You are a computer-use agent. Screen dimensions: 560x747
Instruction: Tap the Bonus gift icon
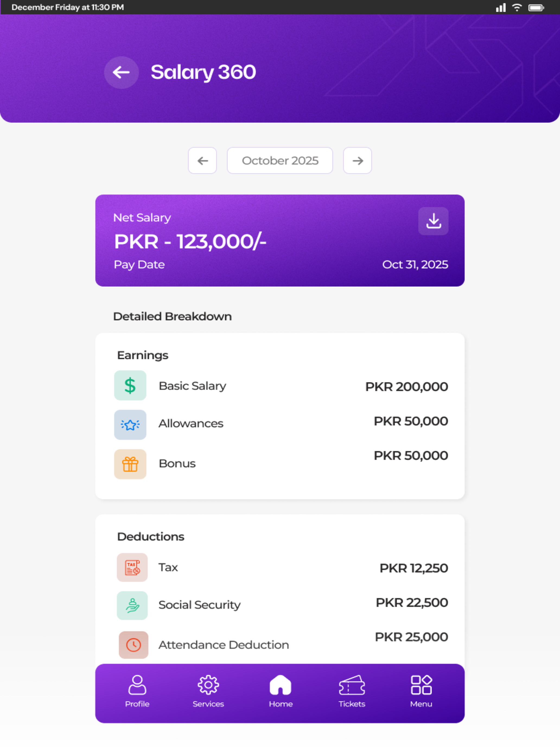[x=130, y=464]
